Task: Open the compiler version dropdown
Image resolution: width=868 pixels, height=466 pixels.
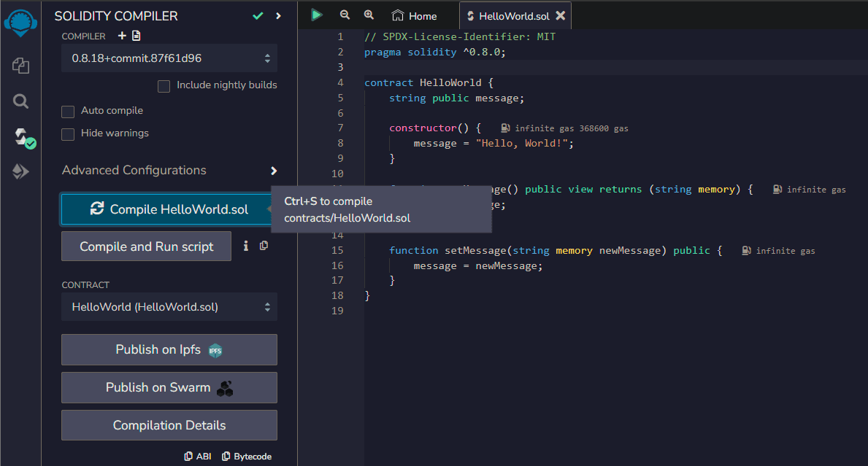Action: [169, 58]
